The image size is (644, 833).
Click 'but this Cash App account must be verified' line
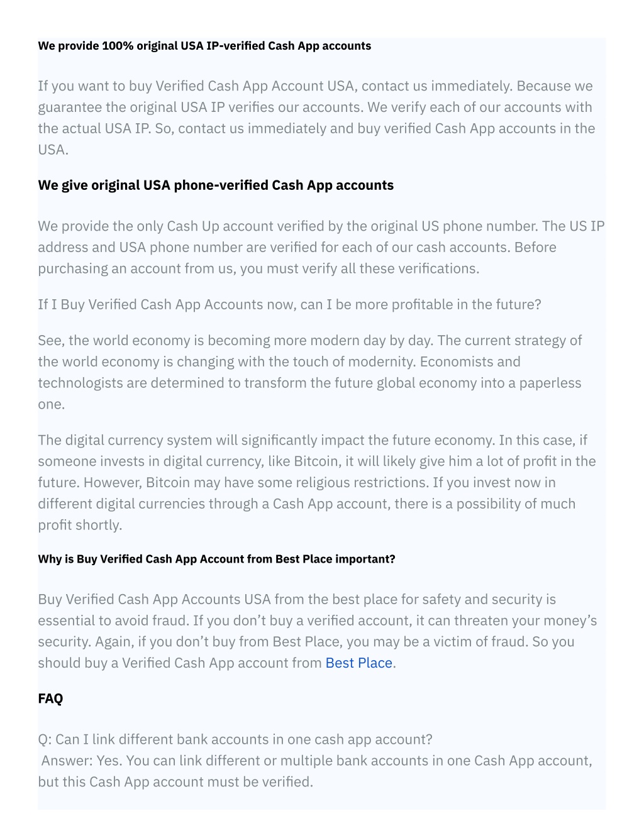(x=175, y=782)
